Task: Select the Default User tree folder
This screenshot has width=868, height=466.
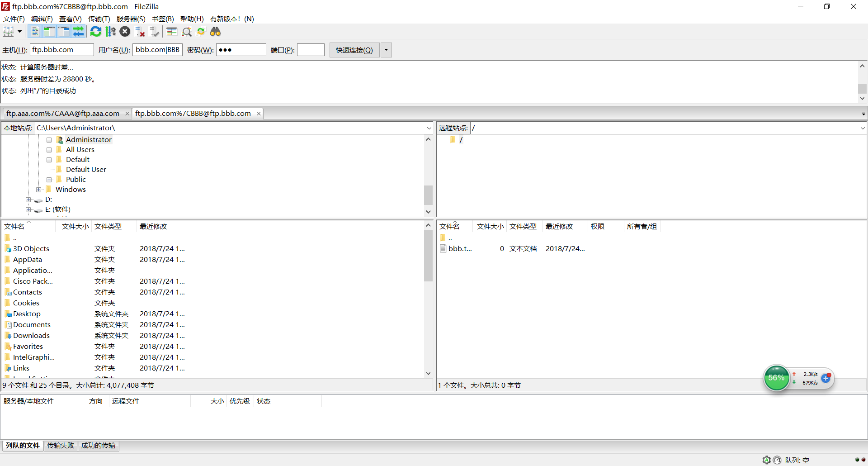Action: coord(86,170)
